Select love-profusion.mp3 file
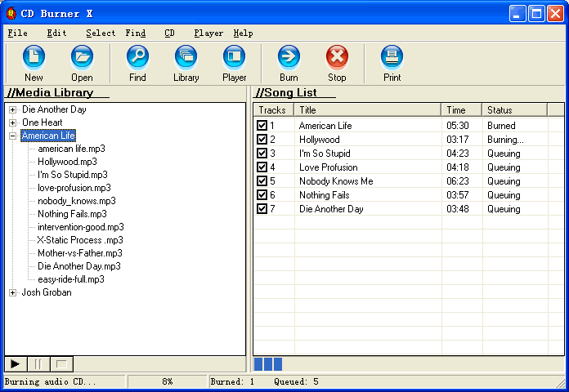 74,188
